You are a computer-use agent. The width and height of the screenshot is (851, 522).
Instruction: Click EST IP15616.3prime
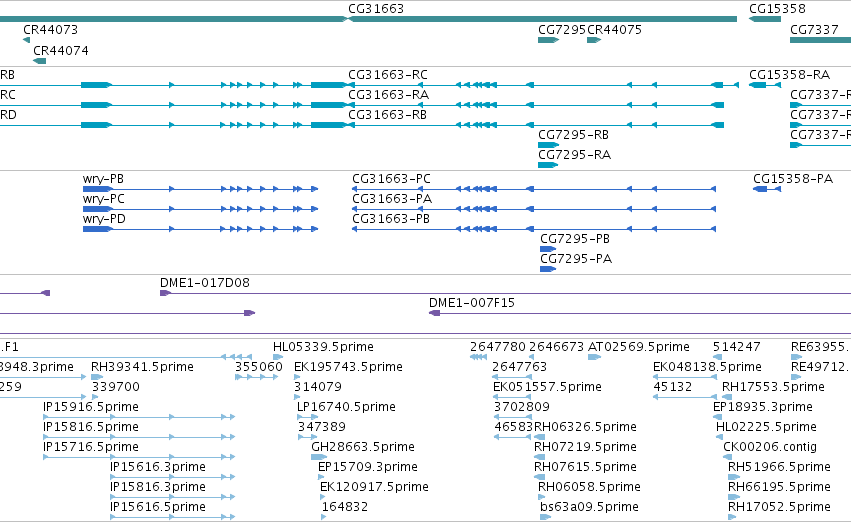point(157,467)
